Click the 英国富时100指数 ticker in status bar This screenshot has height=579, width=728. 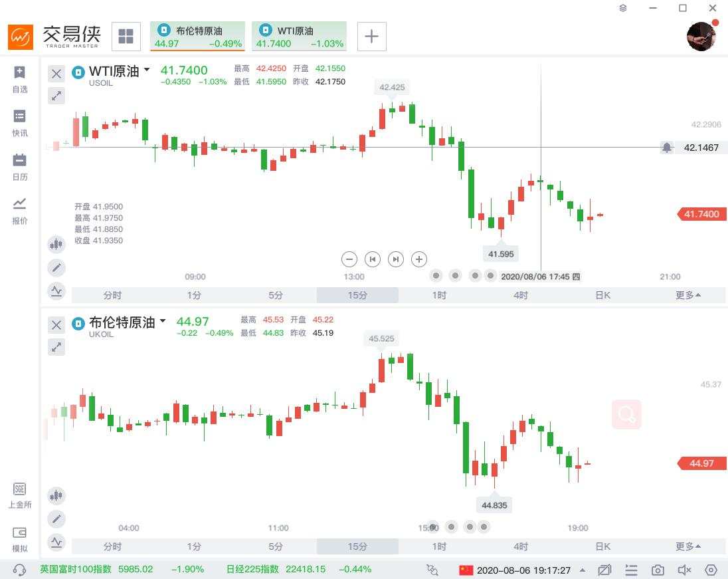point(76,569)
